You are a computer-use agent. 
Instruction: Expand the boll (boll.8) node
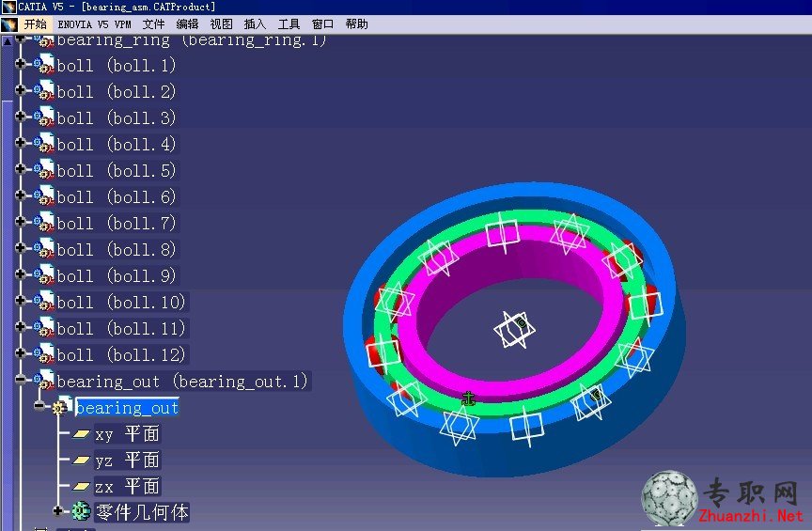tap(20, 248)
